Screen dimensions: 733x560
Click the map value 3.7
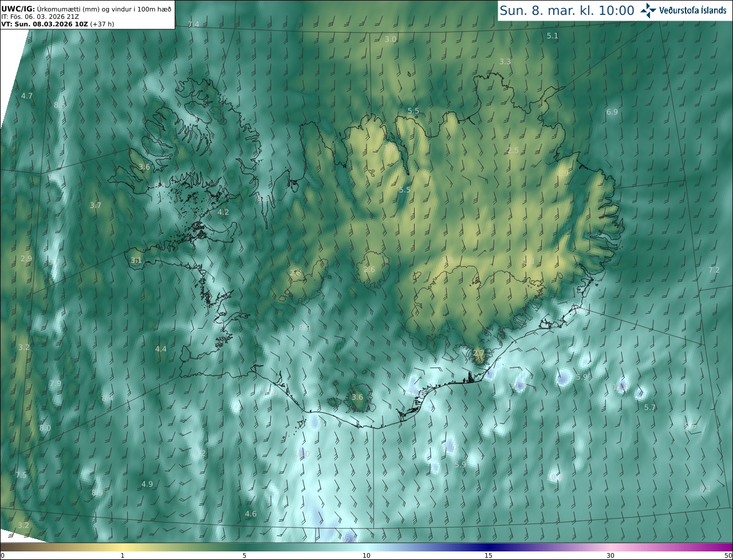point(96,205)
